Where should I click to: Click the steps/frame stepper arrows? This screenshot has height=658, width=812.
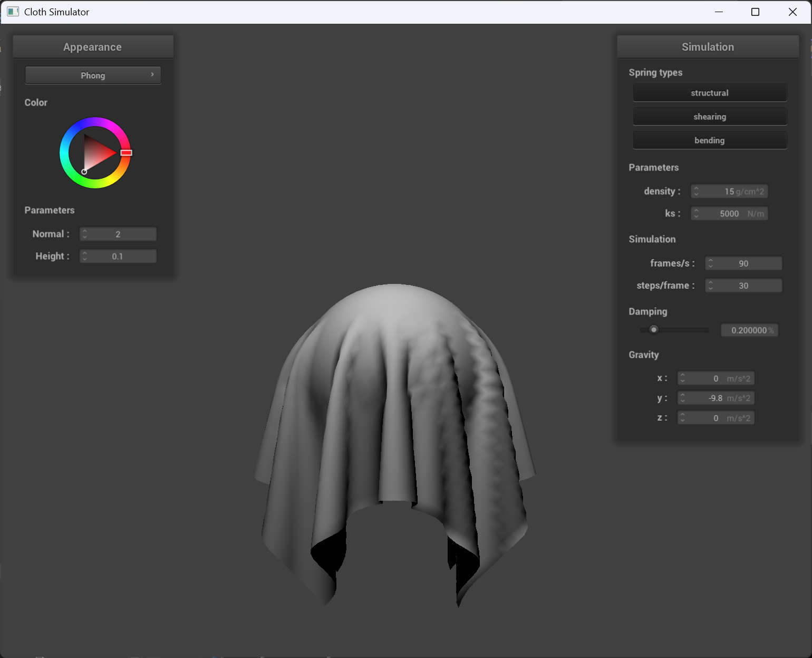tap(710, 285)
